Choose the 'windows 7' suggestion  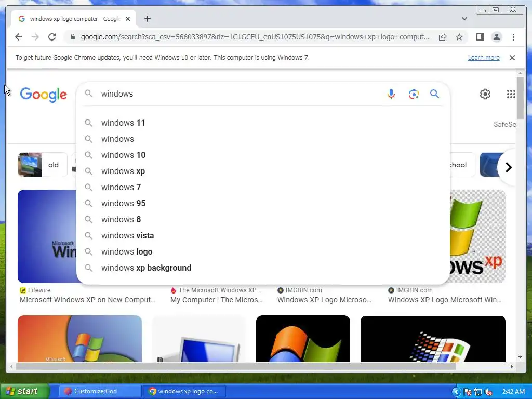coord(263,187)
